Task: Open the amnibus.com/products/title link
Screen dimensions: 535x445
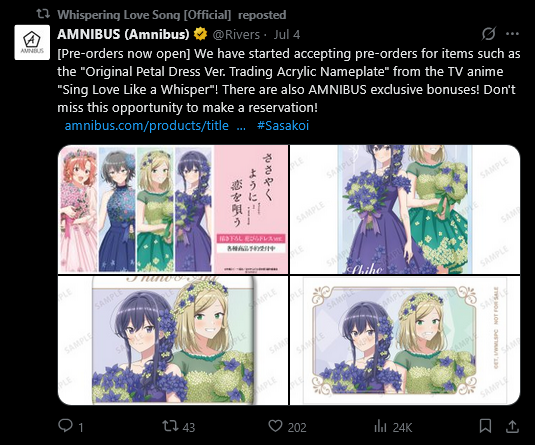Action: 147,126
